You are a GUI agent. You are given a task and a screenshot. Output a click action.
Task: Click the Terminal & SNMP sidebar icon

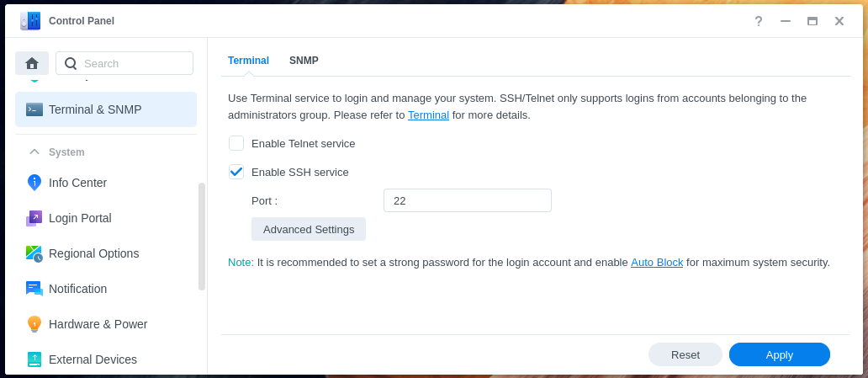click(x=34, y=109)
